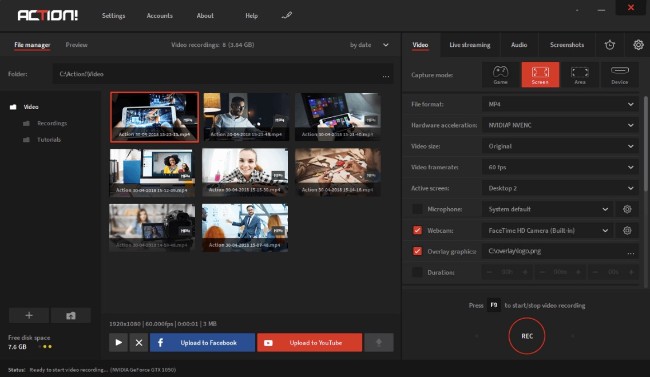The height and width of the screenshot is (377, 650).
Task: Select thumbnail of man with glasses
Action: (x=246, y=117)
